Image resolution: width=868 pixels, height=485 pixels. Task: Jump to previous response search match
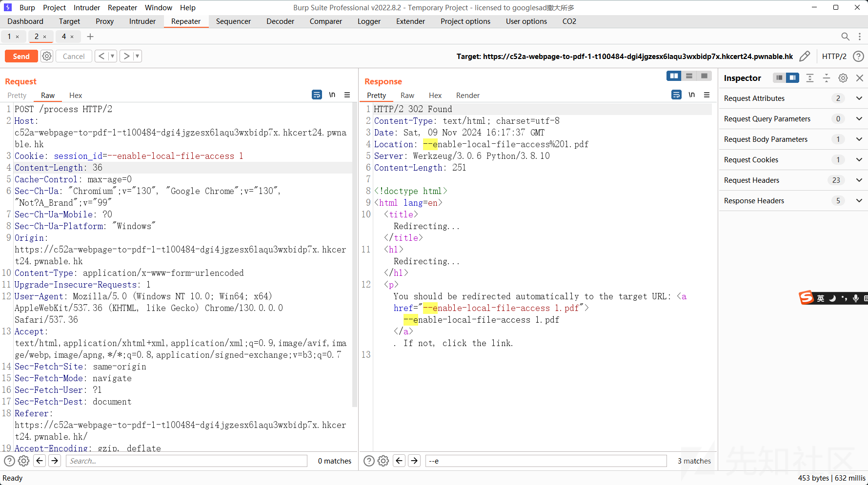400,461
